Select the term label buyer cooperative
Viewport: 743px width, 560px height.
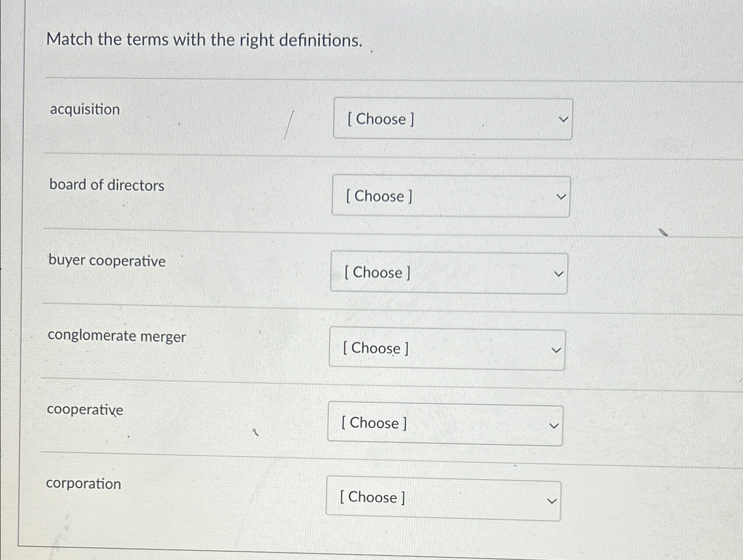[x=107, y=261]
